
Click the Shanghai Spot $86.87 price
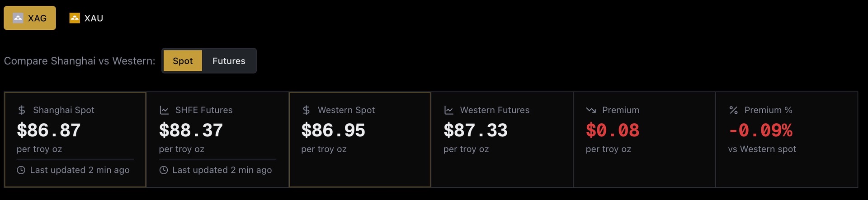click(x=49, y=130)
